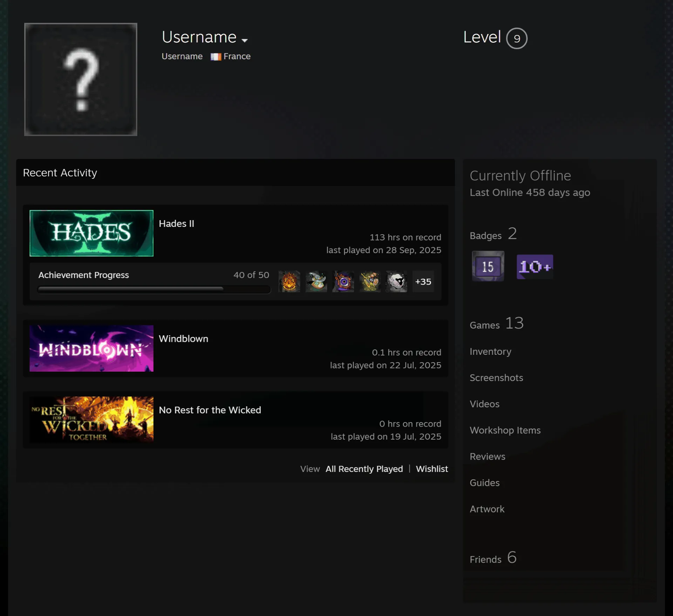Open the 10+ games collector badge
This screenshot has height=616, width=673.
[535, 266]
